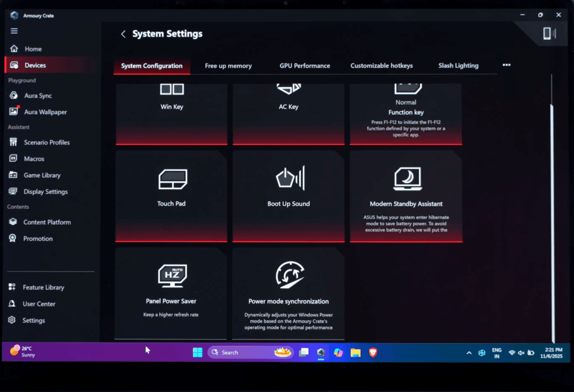This screenshot has height=392, width=574.
Task: Click the Windows taskbar Search box
Action: (x=241, y=353)
